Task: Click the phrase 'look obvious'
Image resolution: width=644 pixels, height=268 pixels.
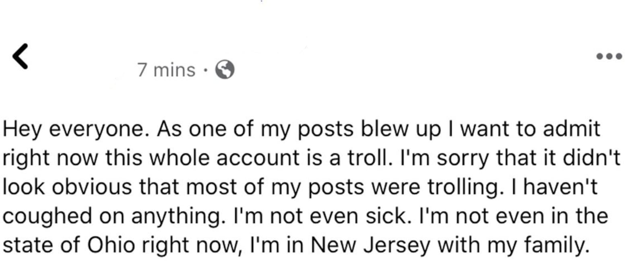Action: pyautogui.click(x=67, y=187)
